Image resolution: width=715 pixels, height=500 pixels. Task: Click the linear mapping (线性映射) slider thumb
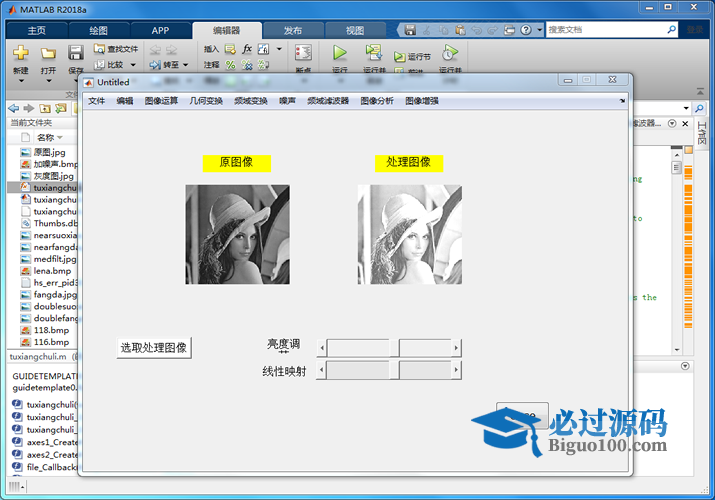[394, 370]
